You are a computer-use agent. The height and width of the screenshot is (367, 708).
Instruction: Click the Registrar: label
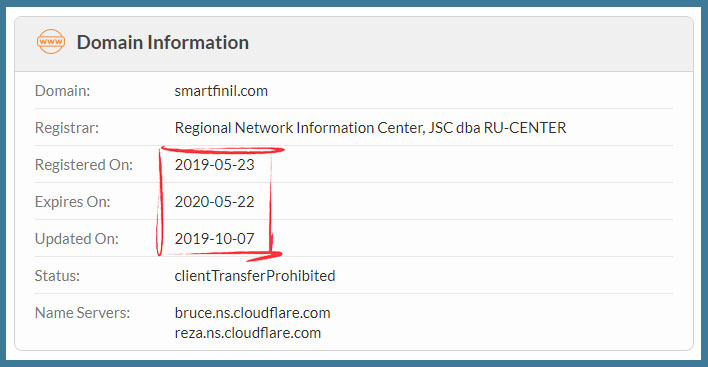(x=66, y=128)
